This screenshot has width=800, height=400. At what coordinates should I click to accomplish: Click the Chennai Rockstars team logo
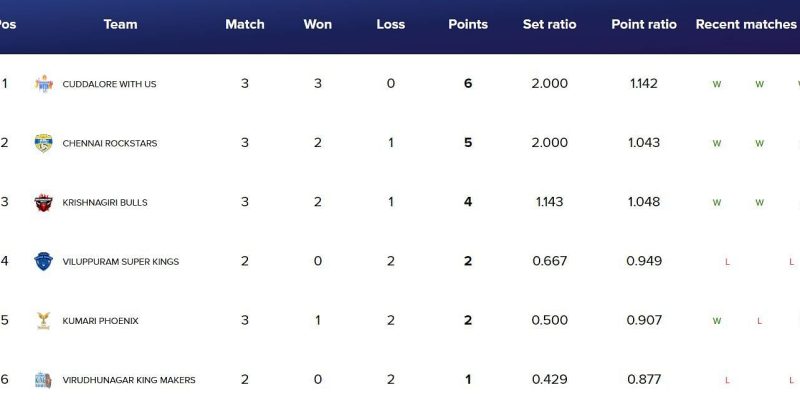pos(43,143)
